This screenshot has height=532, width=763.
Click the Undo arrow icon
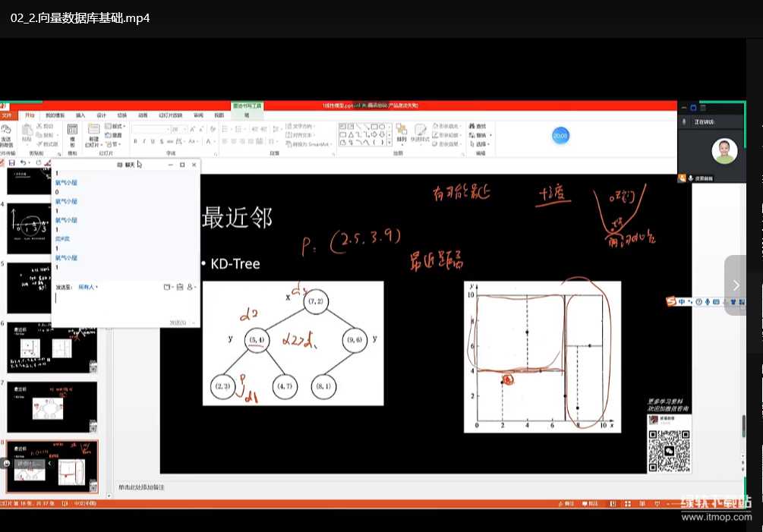tap(22, 163)
